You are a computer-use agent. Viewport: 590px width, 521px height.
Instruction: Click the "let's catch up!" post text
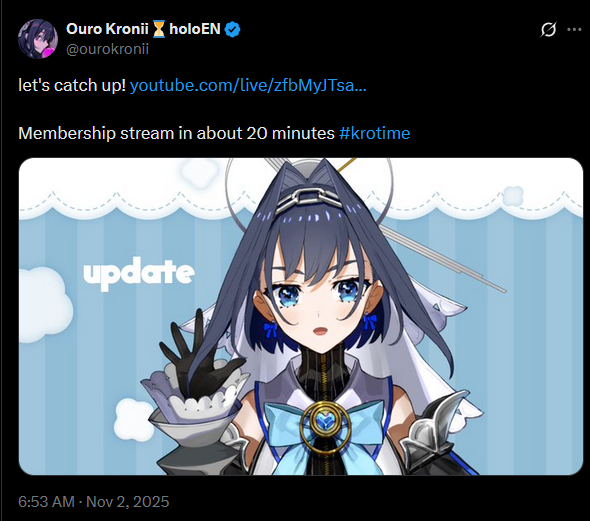(x=72, y=86)
